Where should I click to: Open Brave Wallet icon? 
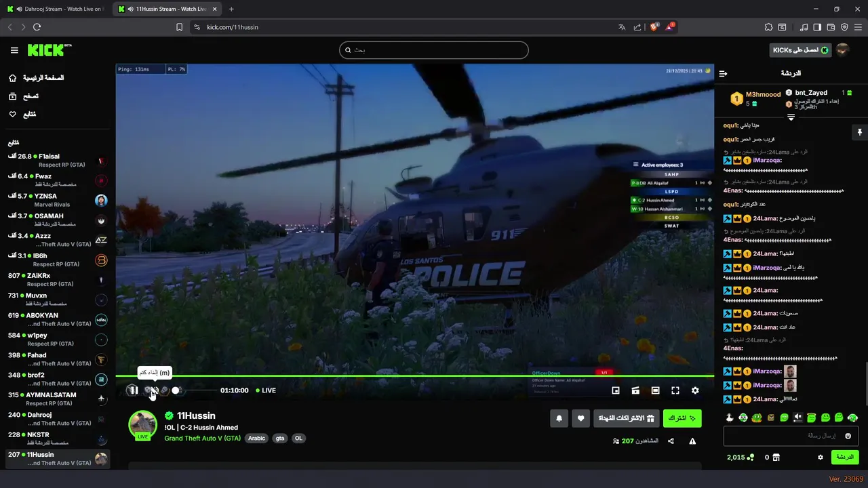[x=831, y=27]
